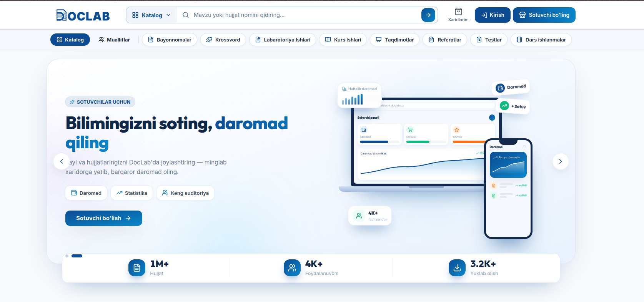Open Dars ishlanmalar category
This screenshot has height=302, width=644.
pos(541,40)
